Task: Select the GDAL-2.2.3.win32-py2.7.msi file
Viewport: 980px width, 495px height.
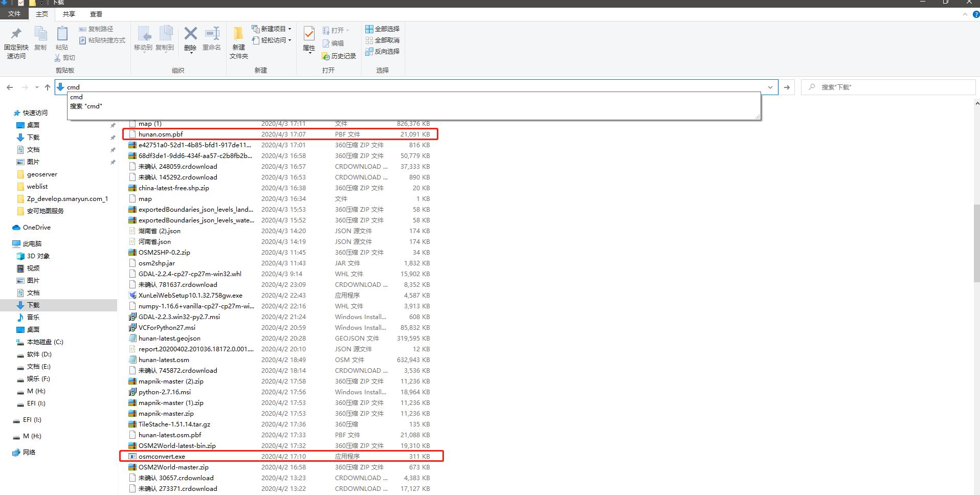Action: click(280, 317)
